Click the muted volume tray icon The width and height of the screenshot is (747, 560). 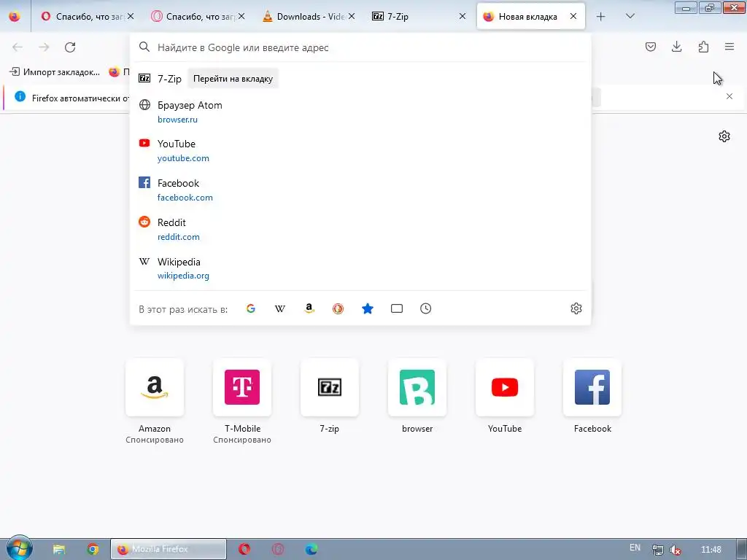(675, 550)
